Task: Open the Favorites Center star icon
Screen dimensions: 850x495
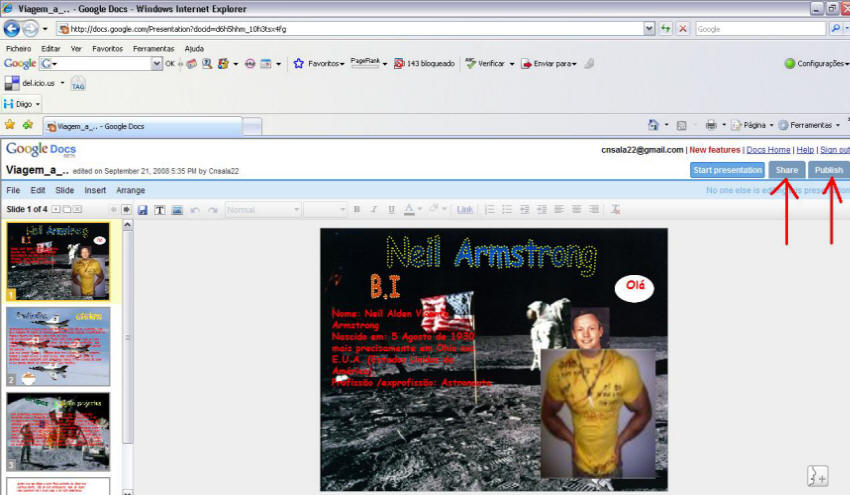Action: coord(10,125)
